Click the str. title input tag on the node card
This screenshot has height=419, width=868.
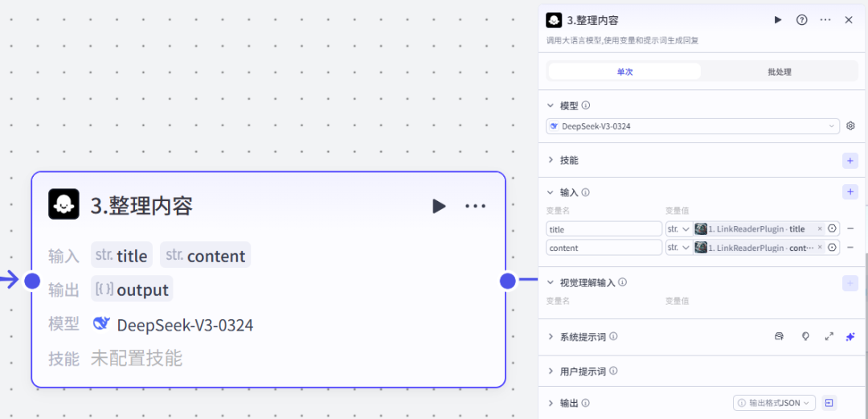click(121, 256)
